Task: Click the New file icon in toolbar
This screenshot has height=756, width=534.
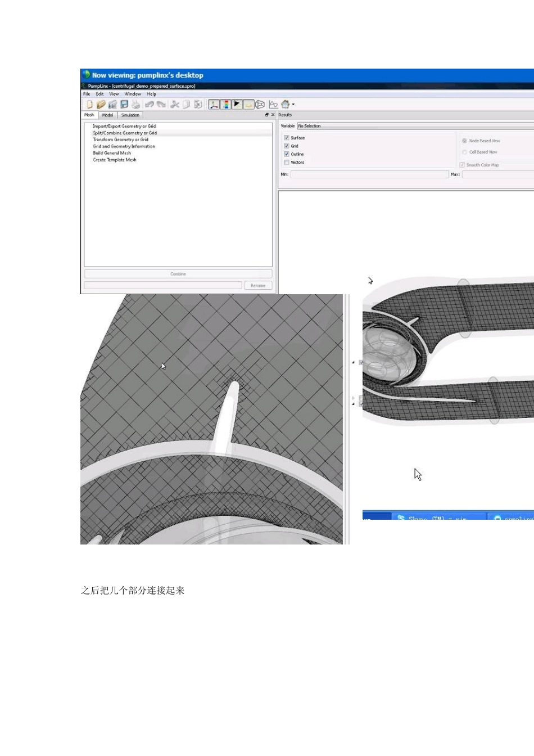Action: (89, 105)
